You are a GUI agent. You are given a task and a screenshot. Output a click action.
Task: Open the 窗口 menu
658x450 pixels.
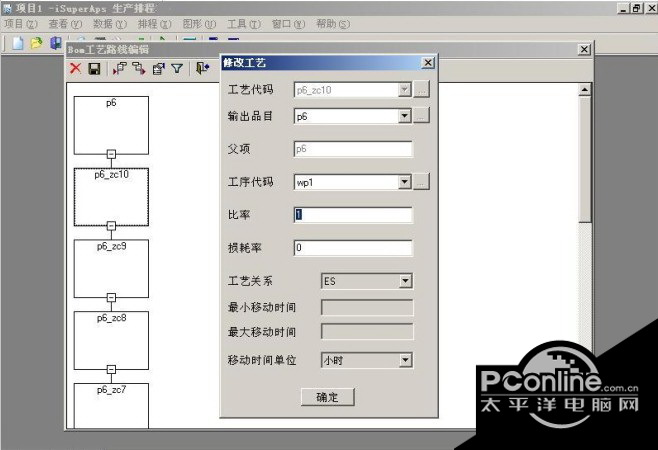[x=288, y=24]
